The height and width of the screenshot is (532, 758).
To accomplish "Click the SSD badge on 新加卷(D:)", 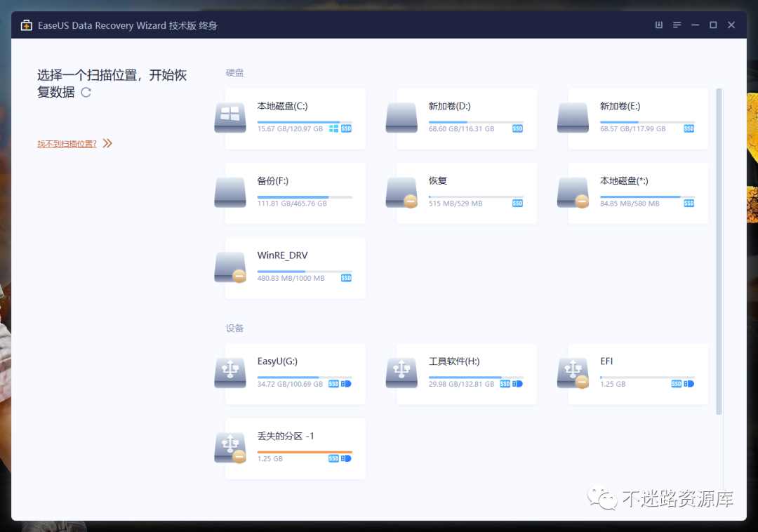I will click(517, 128).
